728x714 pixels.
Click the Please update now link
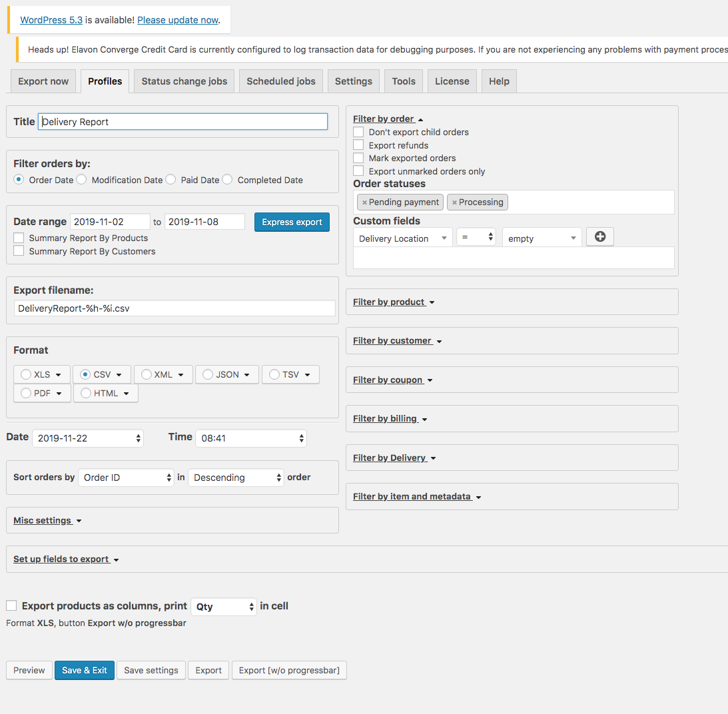(x=178, y=20)
